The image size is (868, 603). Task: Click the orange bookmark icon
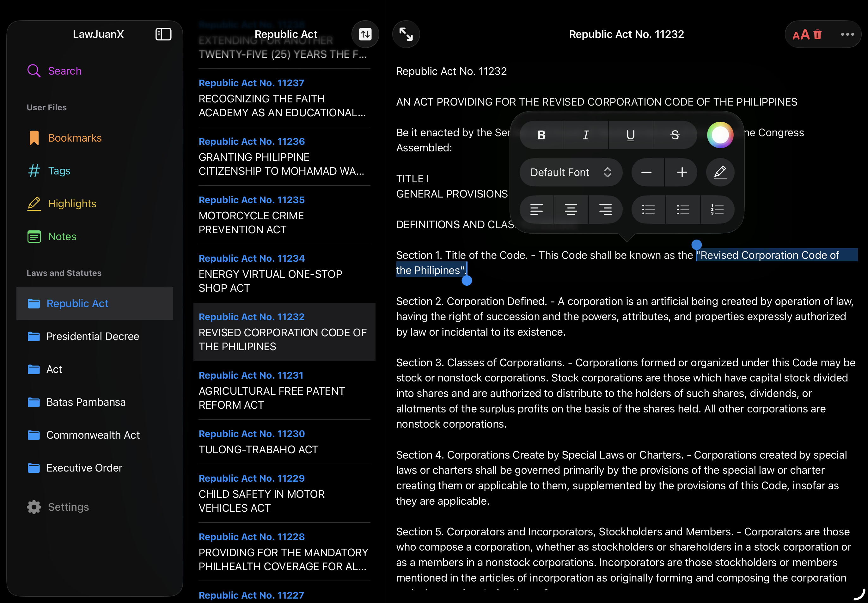(34, 138)
